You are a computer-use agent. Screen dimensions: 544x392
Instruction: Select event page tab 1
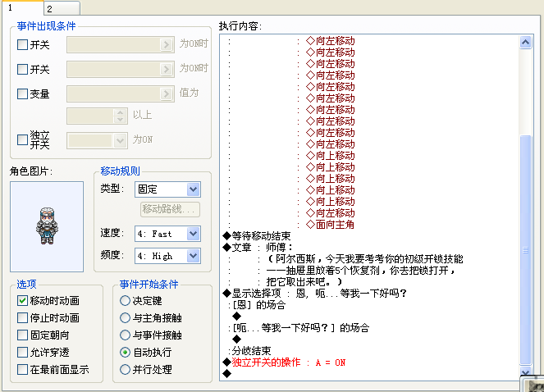[x=22, y=7]
